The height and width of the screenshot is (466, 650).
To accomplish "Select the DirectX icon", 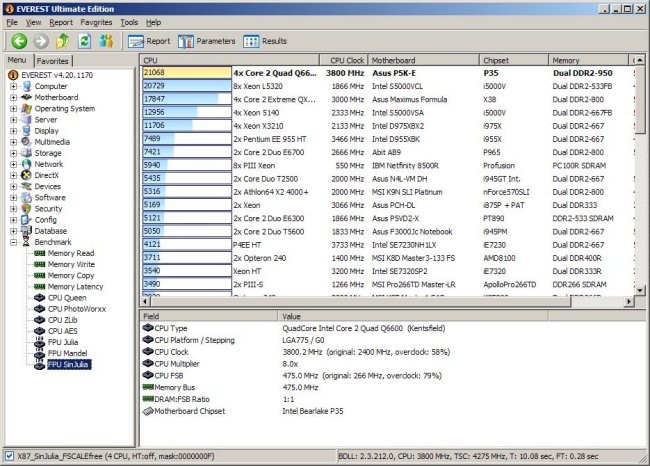I will pyautogui.click(x=27, y=175).
